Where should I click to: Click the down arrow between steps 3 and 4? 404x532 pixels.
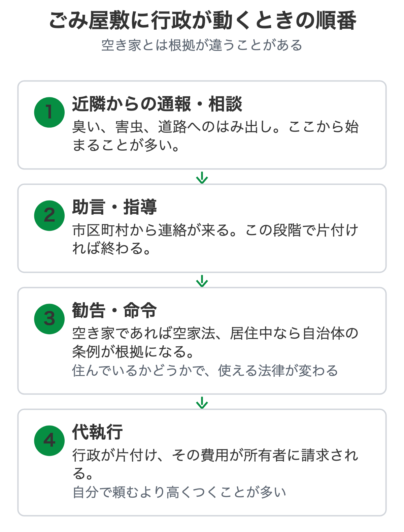[202, 403]
